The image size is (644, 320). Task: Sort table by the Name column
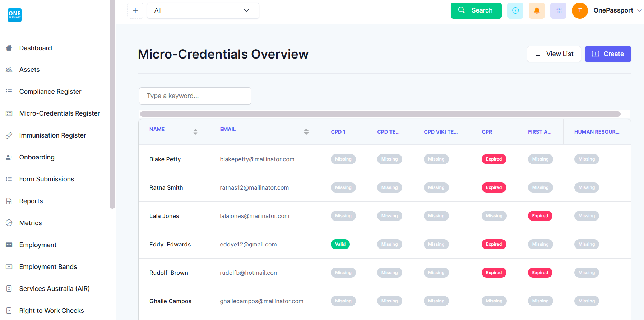pyautogui.click(x=195, y=132)
